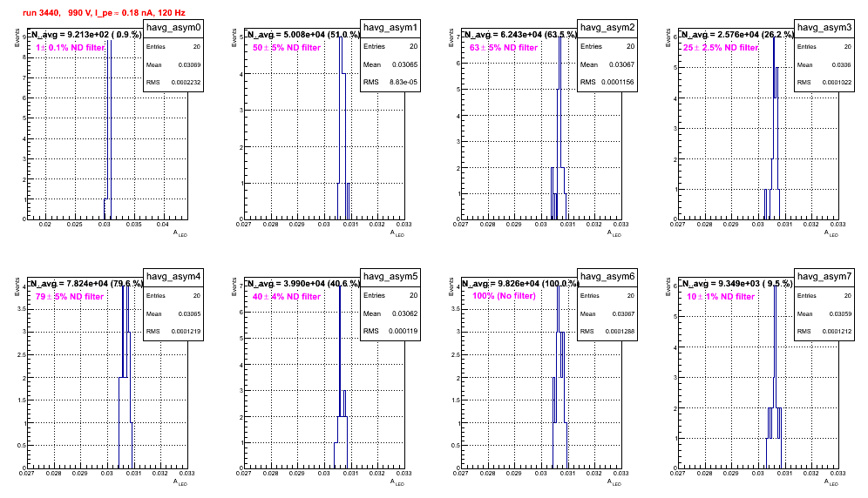Click RMS value 8.83e-05 in havg_asym1
Screen dimensions: 868x498
403,82
